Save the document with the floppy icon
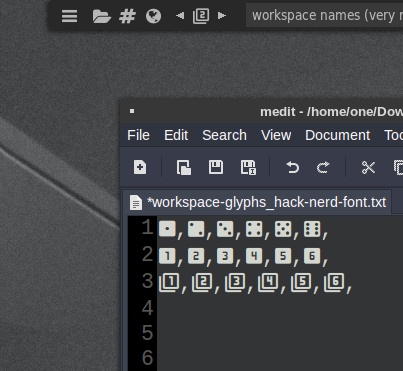 [x=216, y=167]
